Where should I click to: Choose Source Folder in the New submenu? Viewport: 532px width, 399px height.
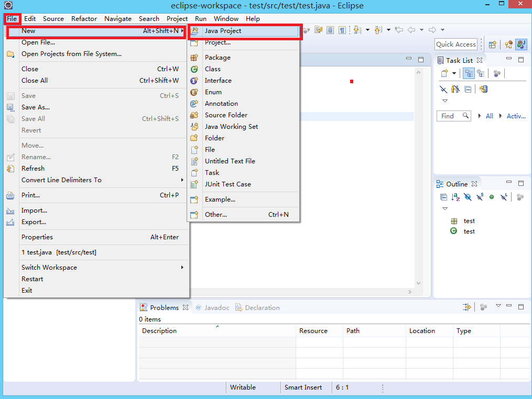244,115
